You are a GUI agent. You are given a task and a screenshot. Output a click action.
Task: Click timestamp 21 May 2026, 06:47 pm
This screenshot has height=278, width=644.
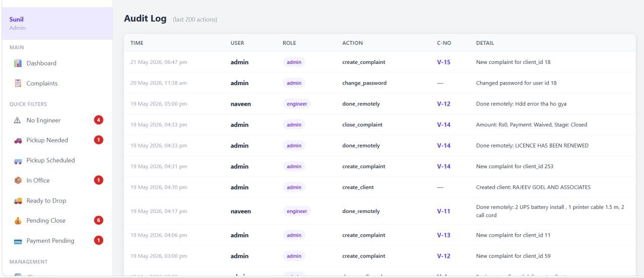158,62
